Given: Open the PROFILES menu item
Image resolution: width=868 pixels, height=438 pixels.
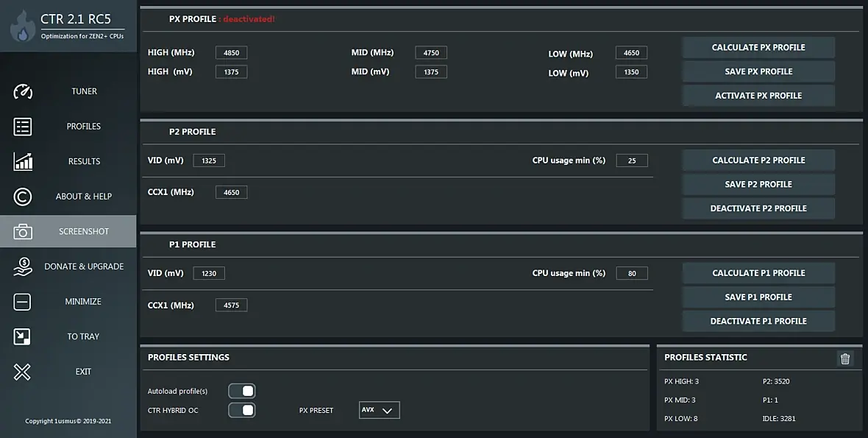Looking at the screenshot, I should click(84, 127).
